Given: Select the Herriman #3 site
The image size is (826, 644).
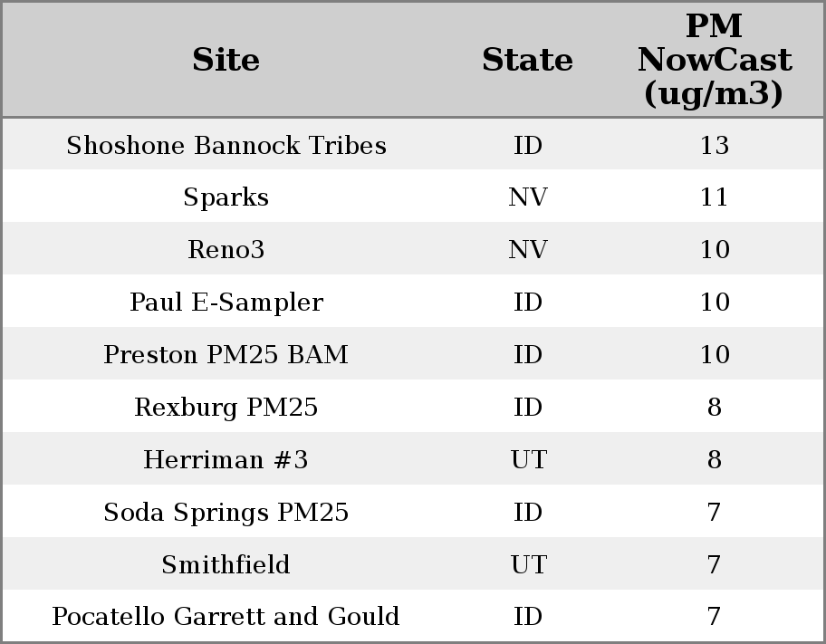Looking at the screenshot, I should click(x=226, y=460).
